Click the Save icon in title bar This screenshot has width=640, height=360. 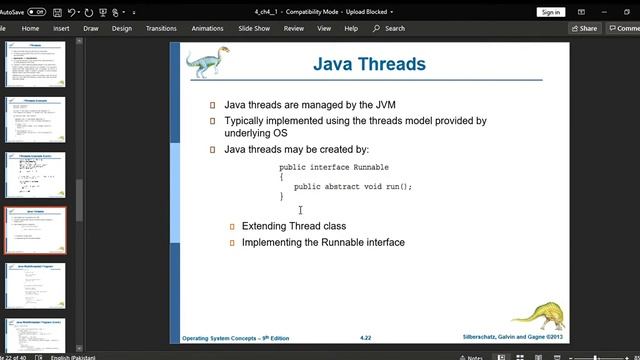pyautogui.click(x=58, y=12)
